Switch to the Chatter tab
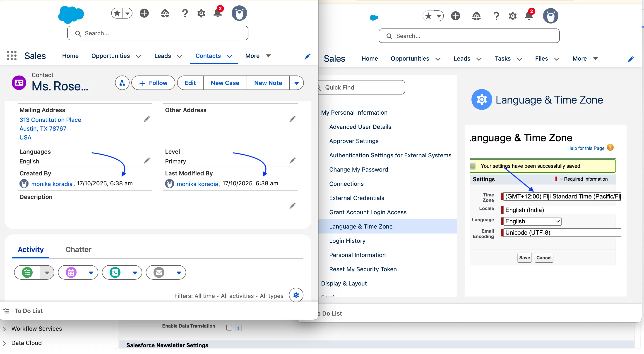This screenshot has width=644, height=354. 78,249
